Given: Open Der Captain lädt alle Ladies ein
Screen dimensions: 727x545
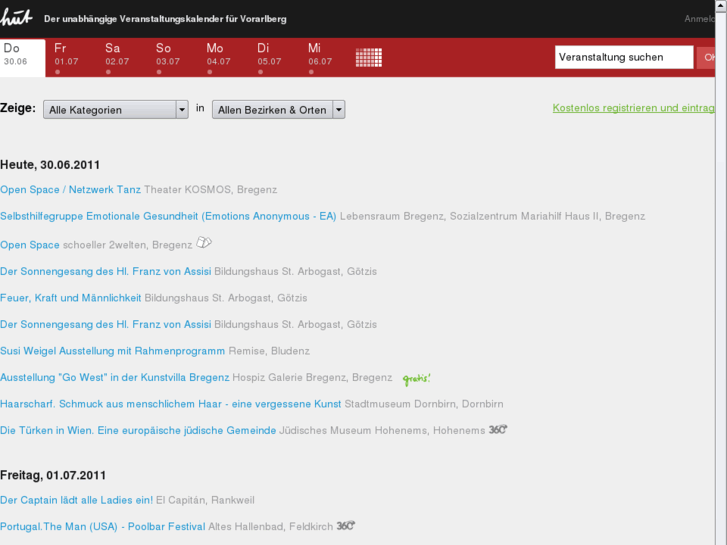Looking at the screenshot, I should [x=77, y=500].
